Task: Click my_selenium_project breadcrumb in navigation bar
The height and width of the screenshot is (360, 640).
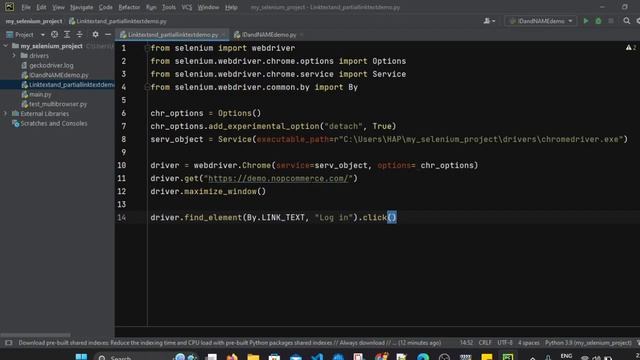Action: point(34,21)
